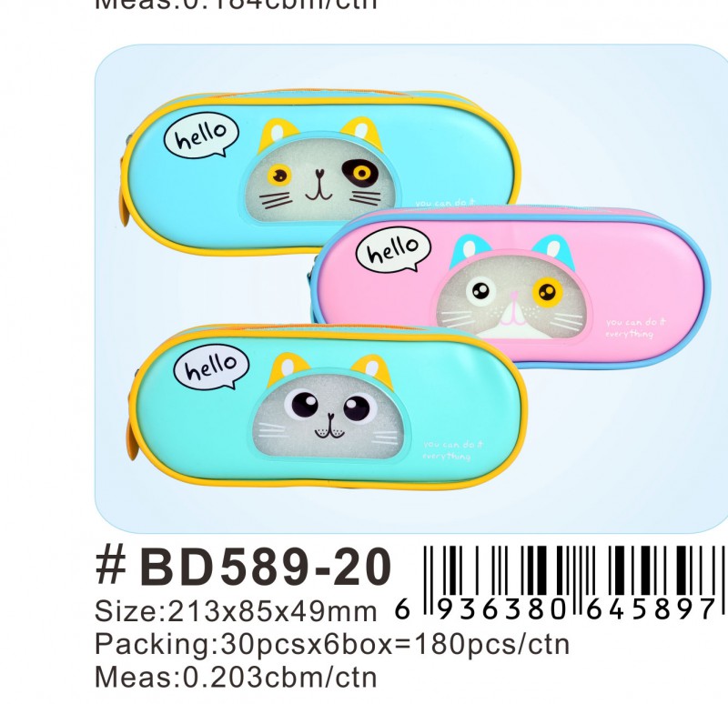728x704 pixels.
Task: Click the Meas:0.203cbm/ctn text
Action: [x=236, y=677]
